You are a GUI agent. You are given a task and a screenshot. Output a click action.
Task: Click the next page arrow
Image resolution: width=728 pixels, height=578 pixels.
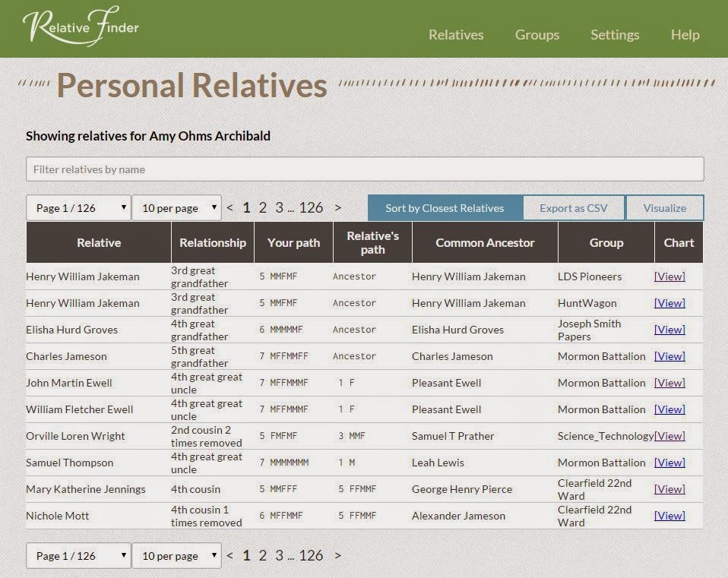coord(337,207)
